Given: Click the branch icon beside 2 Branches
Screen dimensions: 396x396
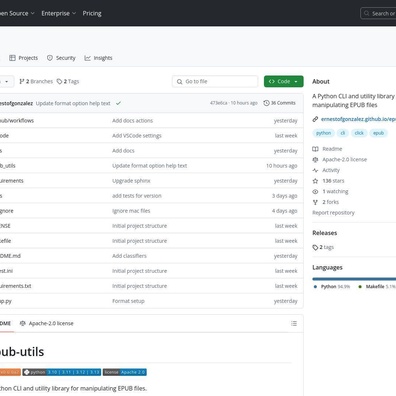Looking at the screenshot, I should pos(22,81).
